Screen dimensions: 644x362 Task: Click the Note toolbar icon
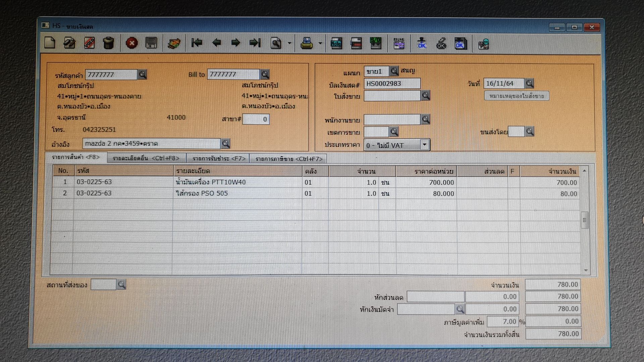(x=336, y=43)
